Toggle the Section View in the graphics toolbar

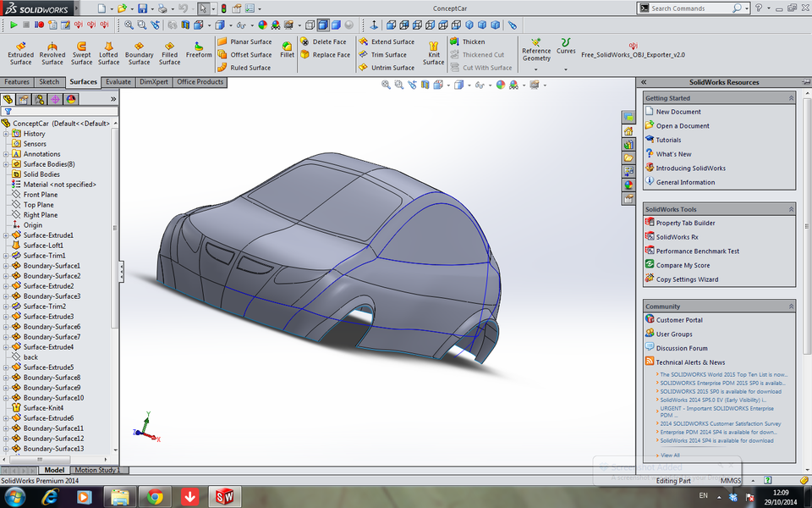click(x=425, y=85)
